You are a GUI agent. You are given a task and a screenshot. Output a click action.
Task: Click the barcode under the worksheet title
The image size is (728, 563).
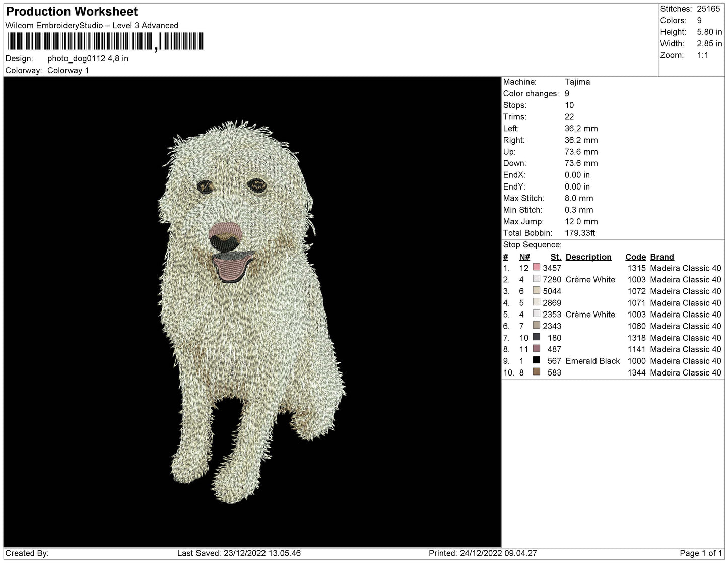(x=106, y=42)
